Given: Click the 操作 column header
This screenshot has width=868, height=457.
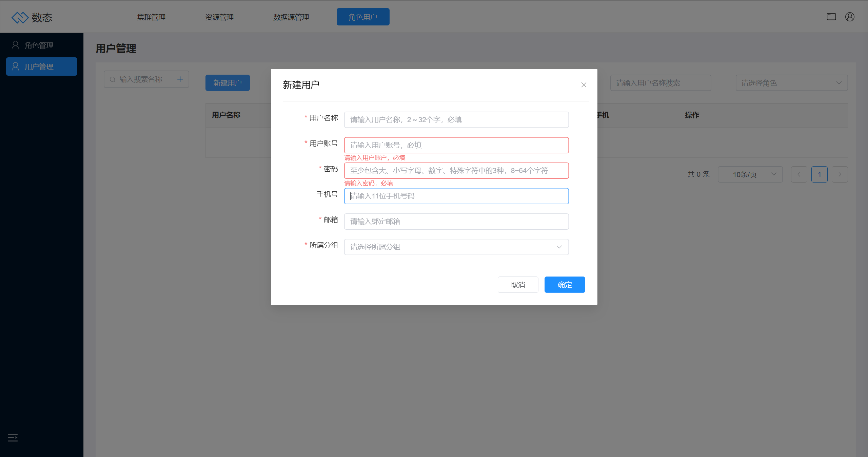Looking at the screenshot, I should click(692, 115).
